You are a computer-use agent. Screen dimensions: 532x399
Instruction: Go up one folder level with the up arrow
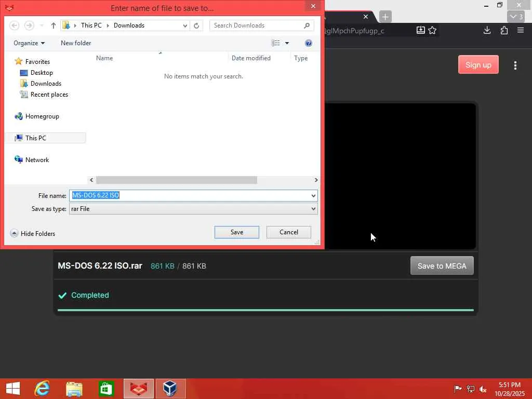coord(54,25)
